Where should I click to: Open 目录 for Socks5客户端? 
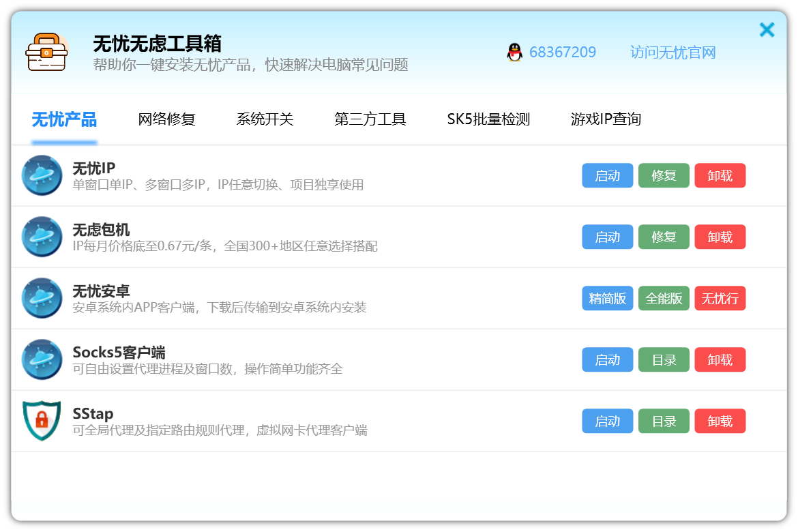[x=664, y=359]
